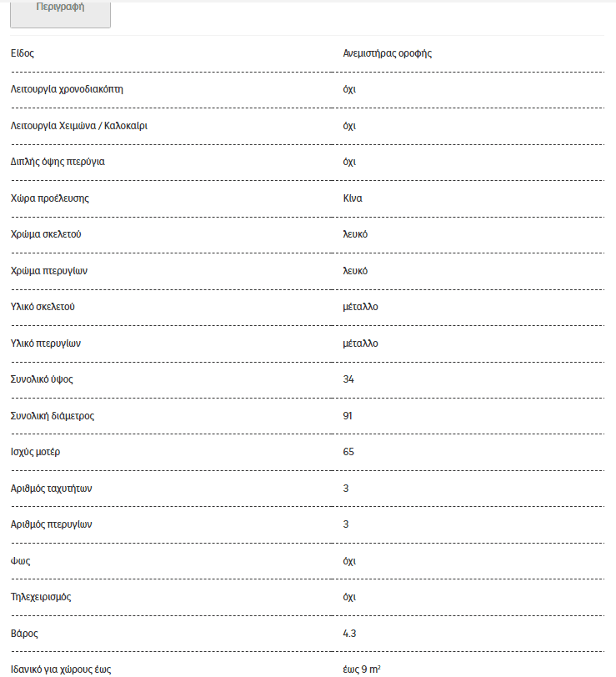Open the Περιγραφή tab

[x=60, y=14]
